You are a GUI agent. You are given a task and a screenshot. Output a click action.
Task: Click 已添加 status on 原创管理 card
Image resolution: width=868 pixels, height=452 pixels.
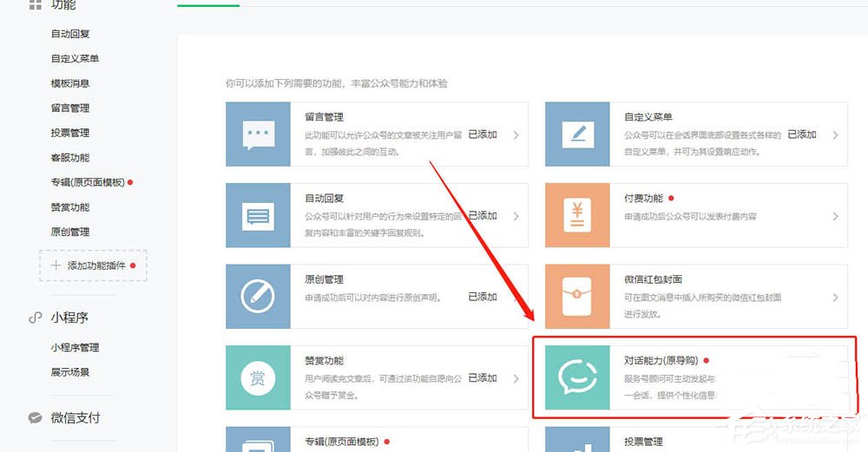[x=483, y=297]
